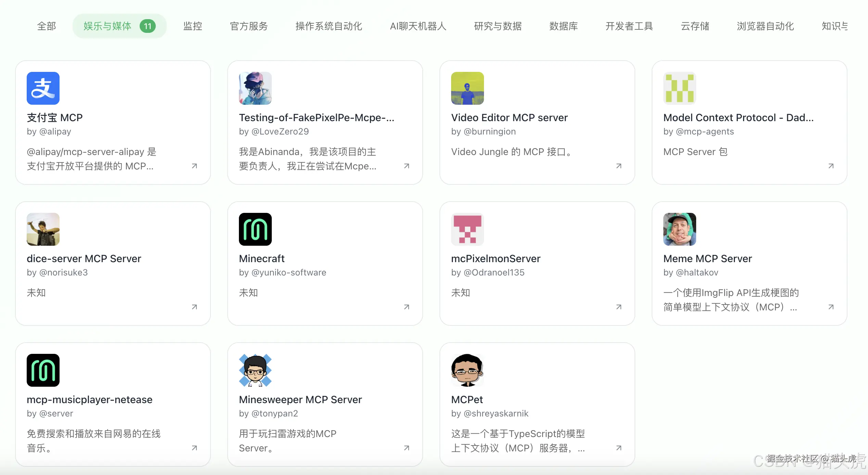Select the 监控 category tab
Screen dimensions: 868x475
click(193, 26)
